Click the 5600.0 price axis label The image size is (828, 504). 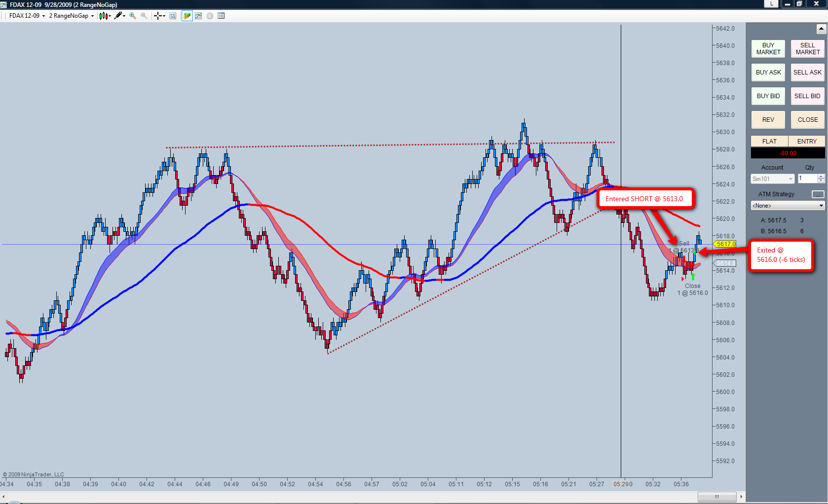click(725, 392)
